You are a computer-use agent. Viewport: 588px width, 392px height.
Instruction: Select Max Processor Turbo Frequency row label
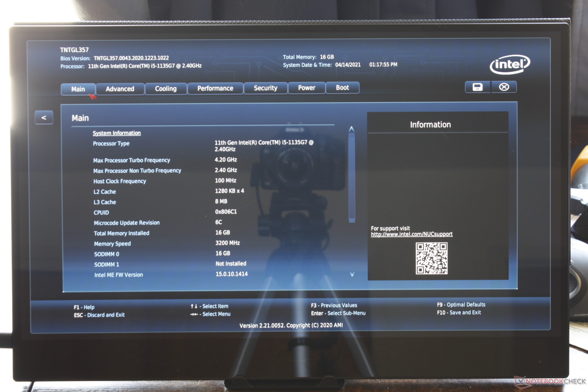tap(132, 160)
